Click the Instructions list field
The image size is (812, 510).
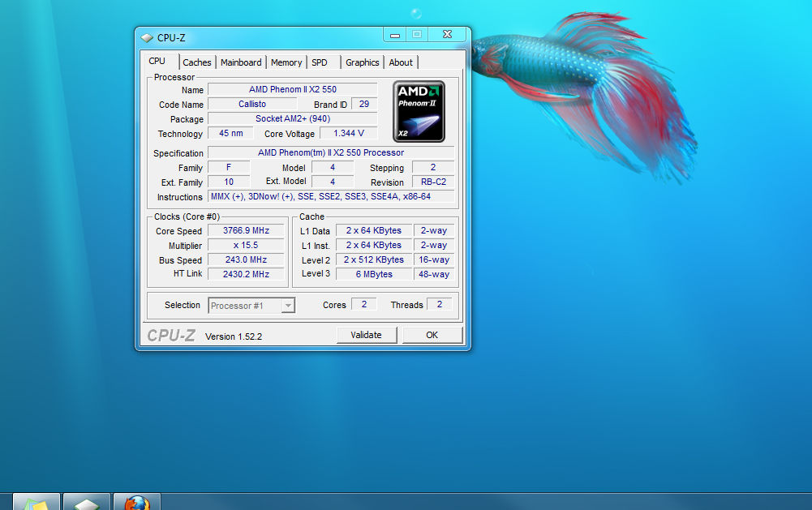[331, 197]
